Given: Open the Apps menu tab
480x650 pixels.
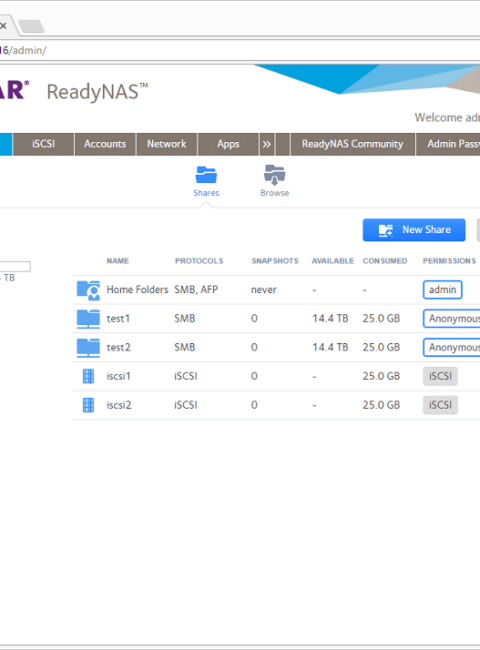Looking at the screenshot, I should click(x=228, y=144).
